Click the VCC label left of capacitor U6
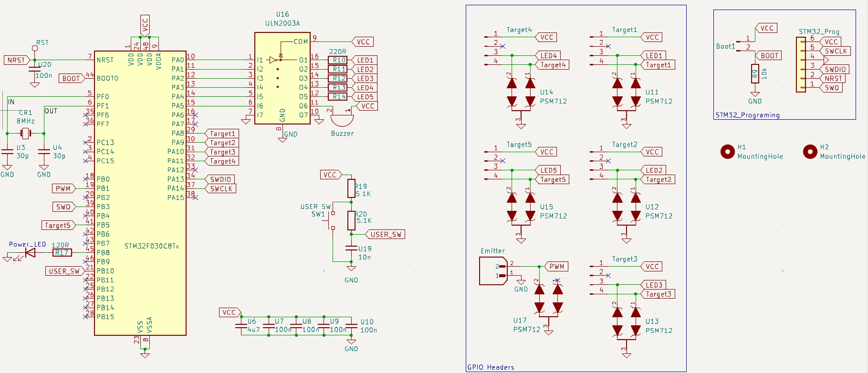The height and width of the screenshot is (373, 868). (230, 312)
